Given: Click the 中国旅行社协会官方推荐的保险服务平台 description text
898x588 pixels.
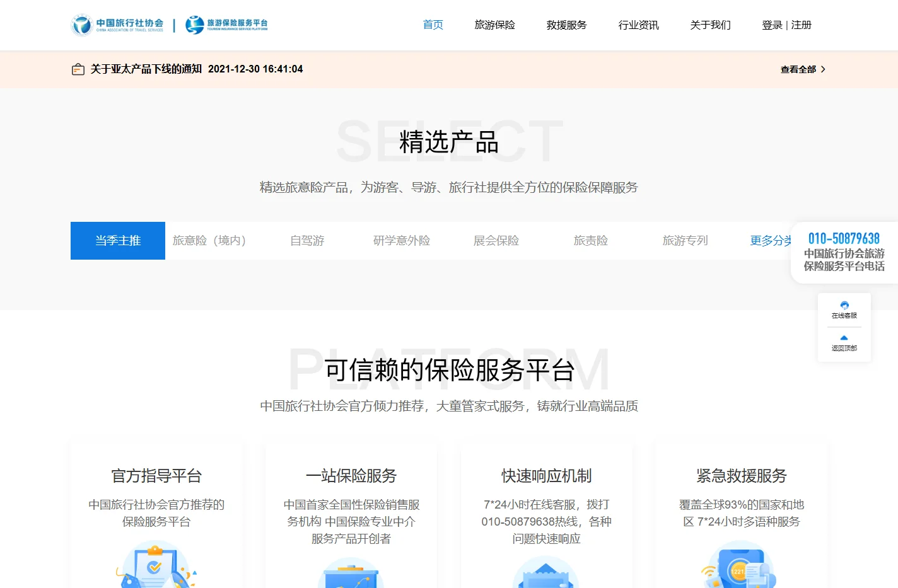Looking at the screenshot, I should [x=156, y=513].
